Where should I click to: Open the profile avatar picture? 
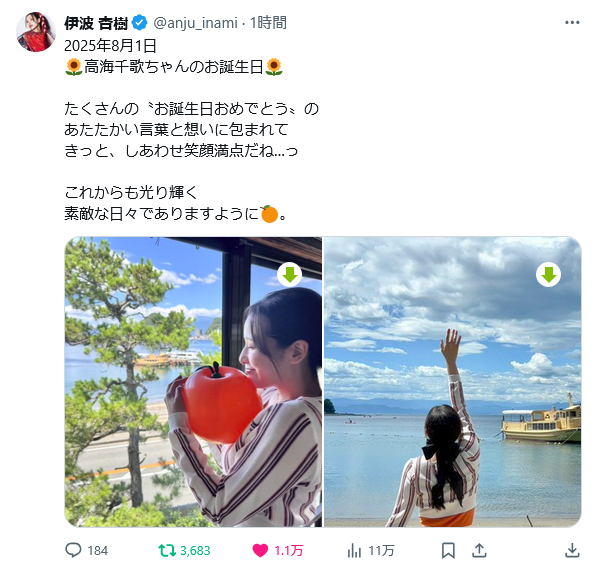[x=36, y=31]
